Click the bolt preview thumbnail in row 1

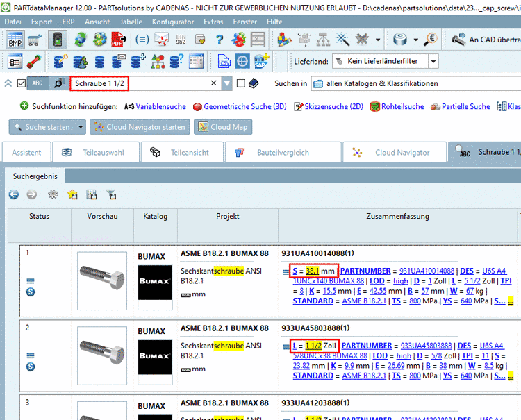click(102, 280)
